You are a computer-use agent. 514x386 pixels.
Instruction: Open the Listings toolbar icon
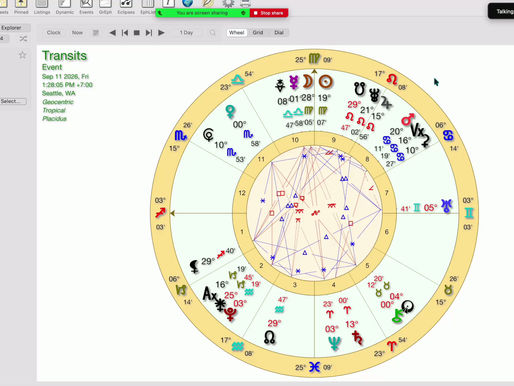tap(42, 7)
